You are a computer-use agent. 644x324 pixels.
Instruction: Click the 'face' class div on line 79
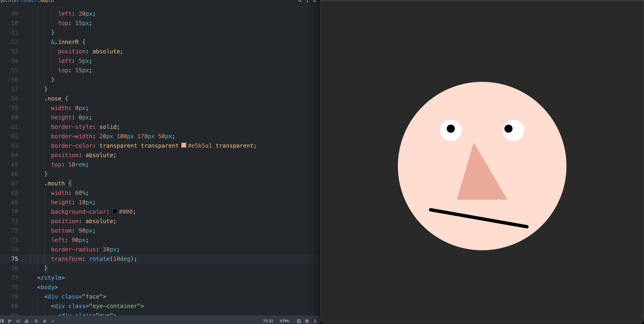click(x=75, y=296)
